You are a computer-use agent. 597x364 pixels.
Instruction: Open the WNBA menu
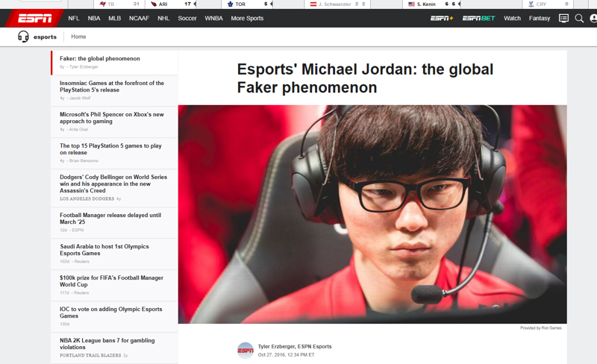213,19
